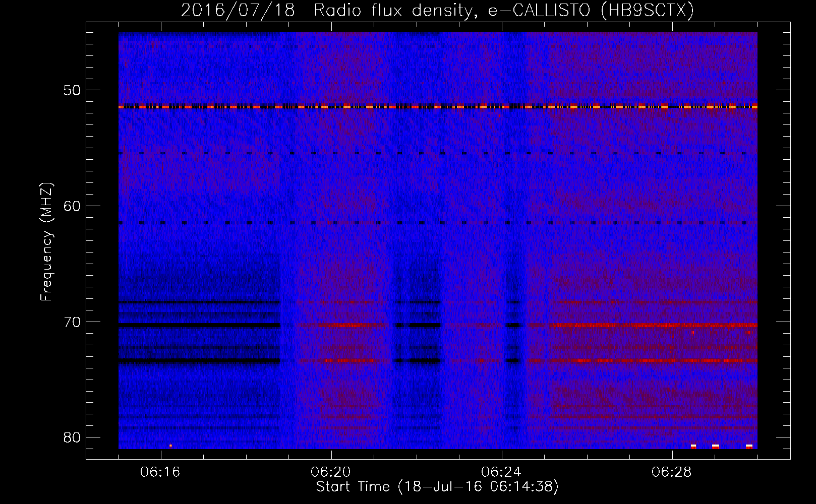Click the 06:24 time tick label
Screen dimensions: 816x504
coord(501,472)
